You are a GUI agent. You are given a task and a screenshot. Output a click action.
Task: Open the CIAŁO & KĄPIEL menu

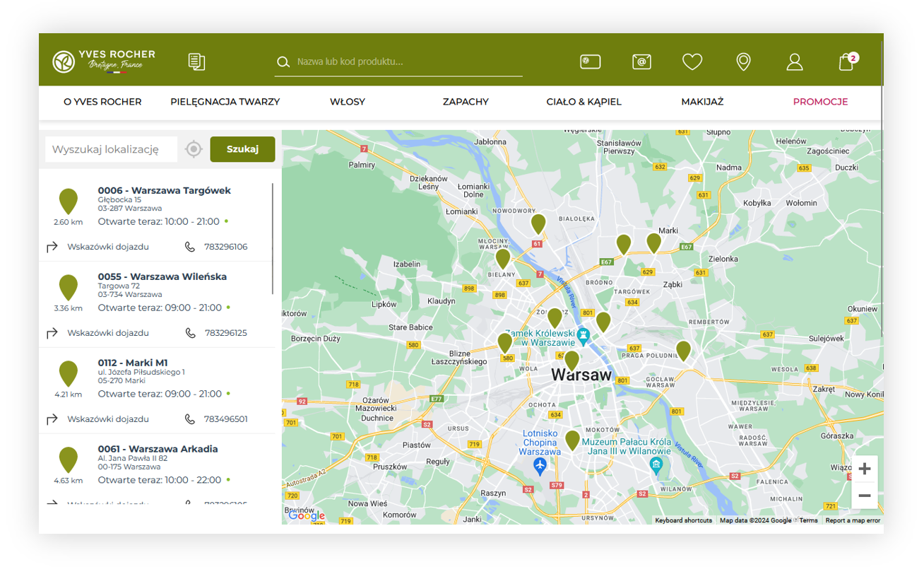[x=584, y=102]
